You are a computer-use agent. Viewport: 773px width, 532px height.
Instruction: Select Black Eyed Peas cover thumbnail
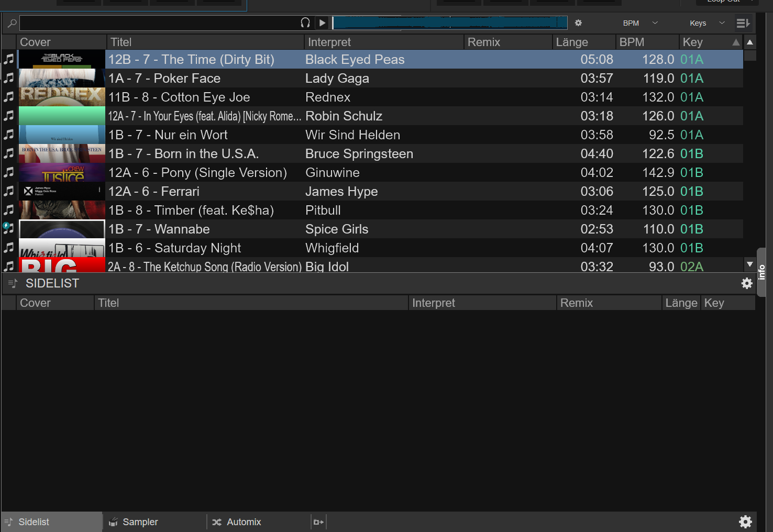[x=62, y=59]
